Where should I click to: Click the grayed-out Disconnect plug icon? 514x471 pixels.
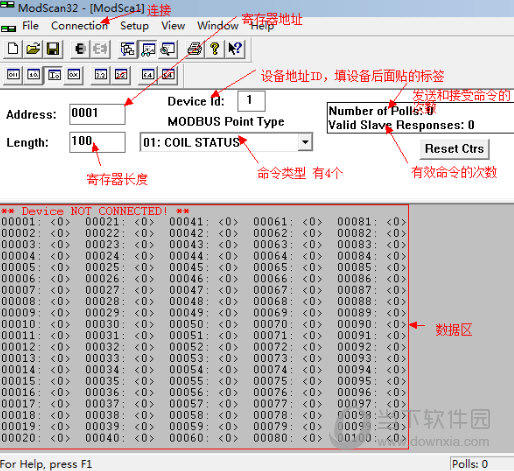[100, 49]
